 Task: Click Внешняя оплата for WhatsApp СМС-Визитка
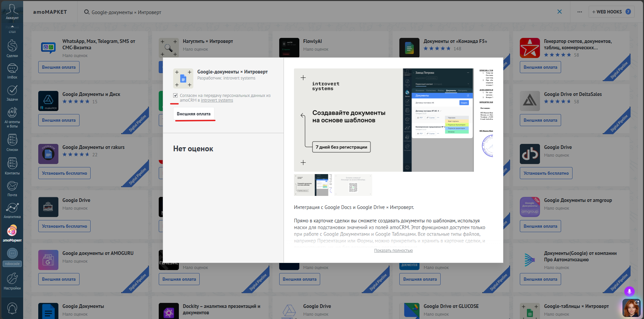(x=59, y=67)
